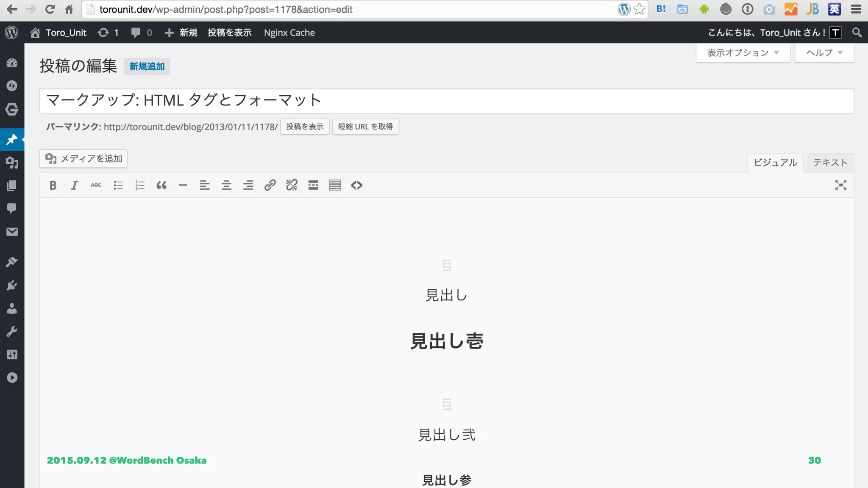Image resolution: width=868 pixels, height=488 pixels.
Task: Insert a blockquote
Action: click(x=161, y=185)
